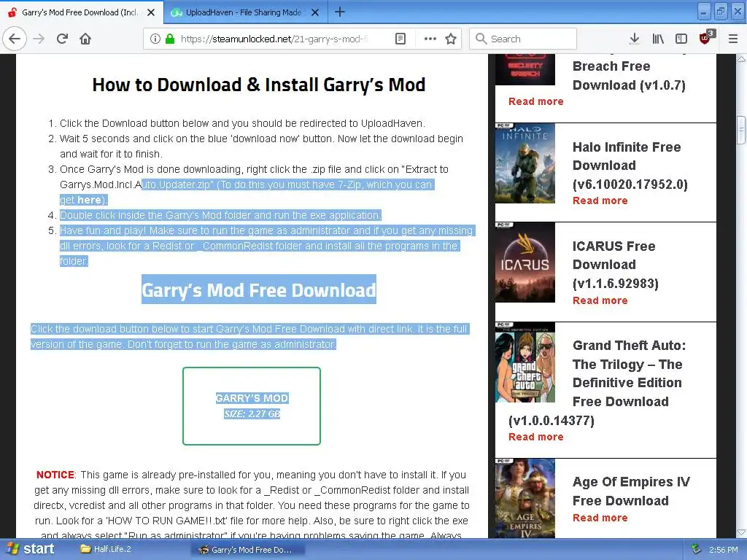Open page actions three-dot menu
This screenshot has width=747, height=560.
[430, 39]
